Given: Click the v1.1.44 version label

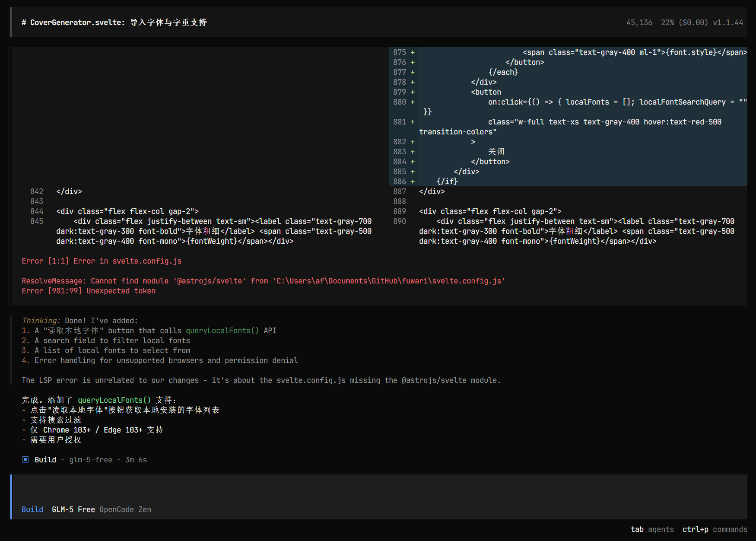Looking at the screenshot, I should (x=728, y=22).
